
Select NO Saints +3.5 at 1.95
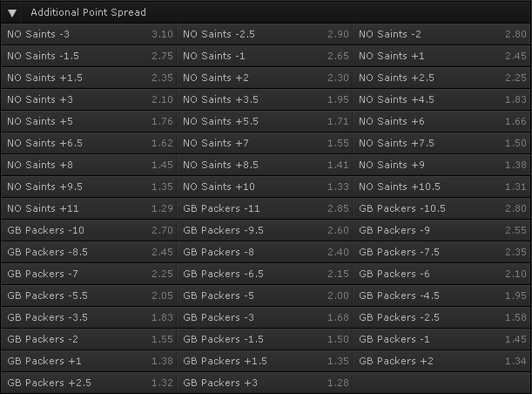click(265, 99)
